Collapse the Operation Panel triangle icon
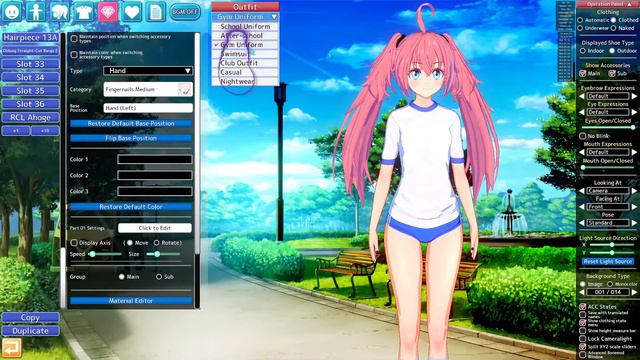 pos(630,4)
